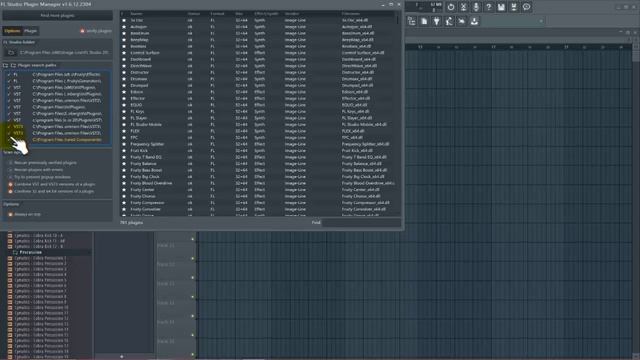Screen dimensions: 640x360
Task: Click the star beside FL Keys
Action: 124,111
